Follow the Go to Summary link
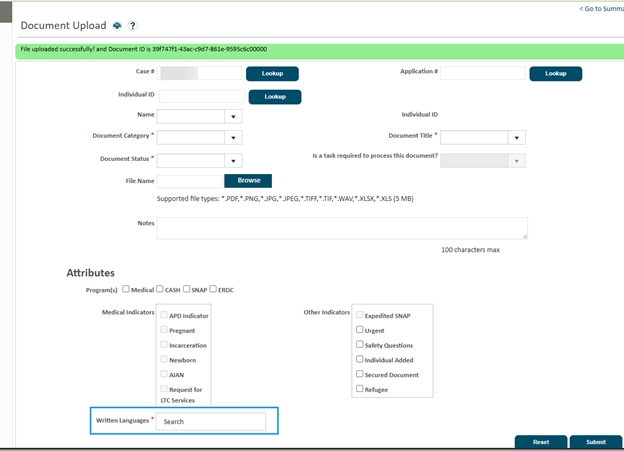 click(601, 9)
